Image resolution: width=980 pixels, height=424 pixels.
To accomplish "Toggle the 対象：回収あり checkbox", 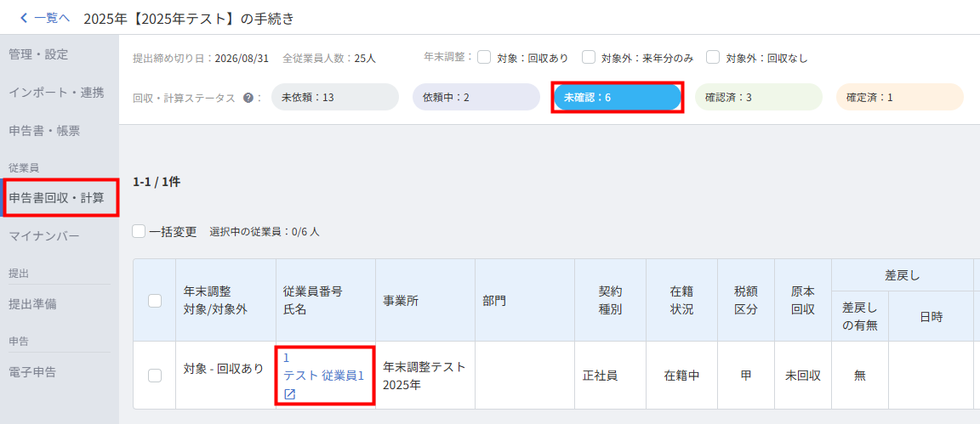I will pyautogui.click(x=484, y=58).
